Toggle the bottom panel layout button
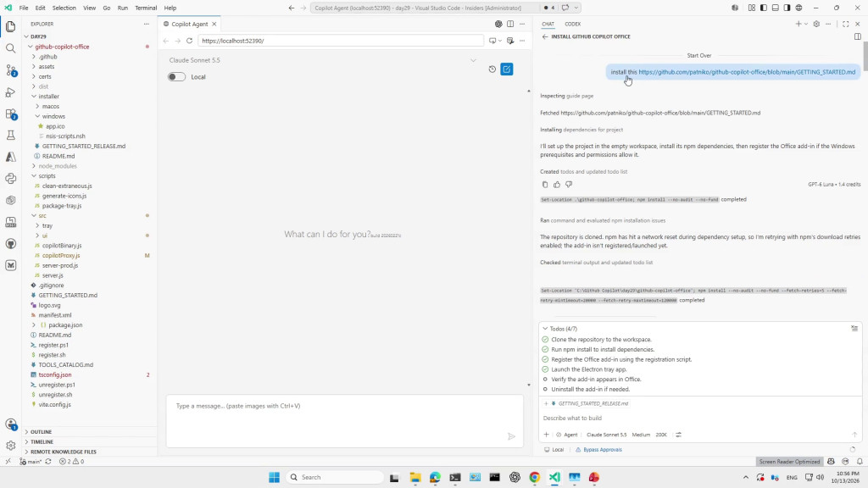The image size is (868, 488). (775, 8)
